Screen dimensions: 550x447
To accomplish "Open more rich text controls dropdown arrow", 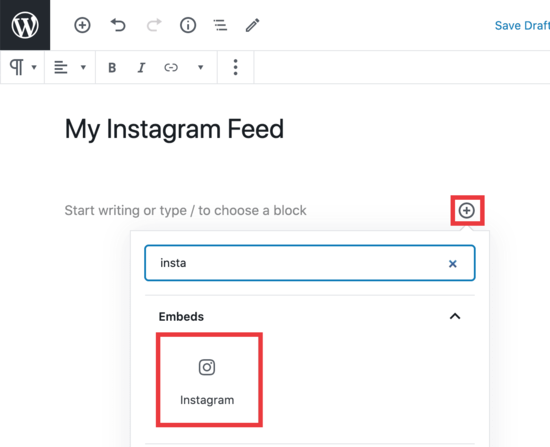I will click(x=201, y=67).
